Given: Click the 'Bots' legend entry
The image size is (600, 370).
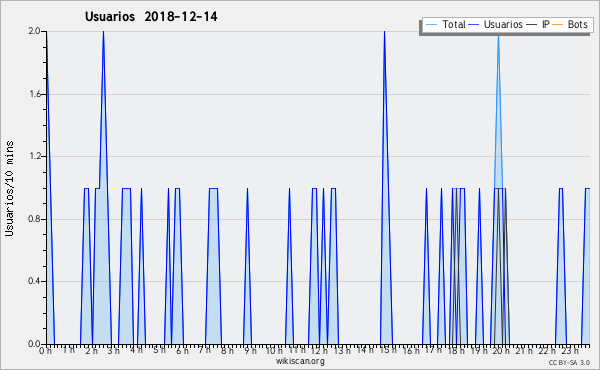Looking at the screenshot, I should [570, 24].
